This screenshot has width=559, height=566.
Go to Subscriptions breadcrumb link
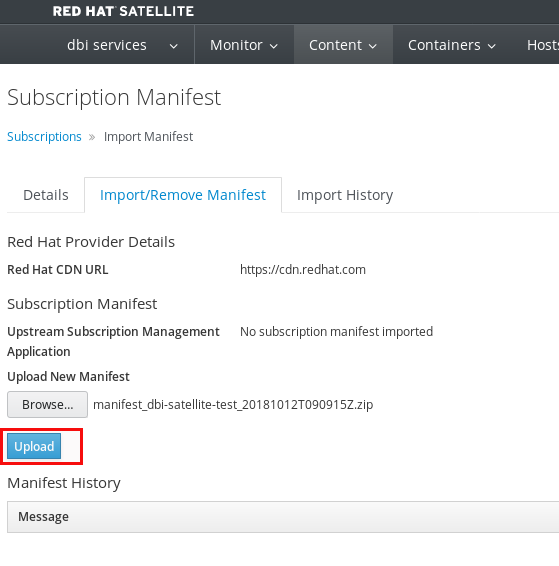pyautogui.click(x=44, y=137)
